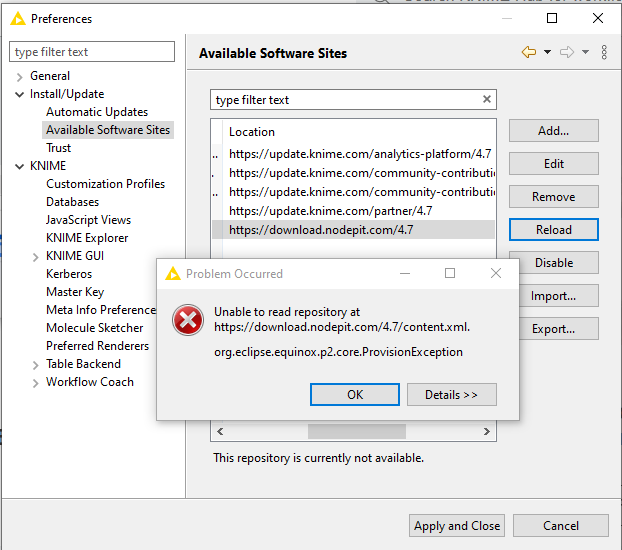Expand the General tree node

tap(19, 77)
